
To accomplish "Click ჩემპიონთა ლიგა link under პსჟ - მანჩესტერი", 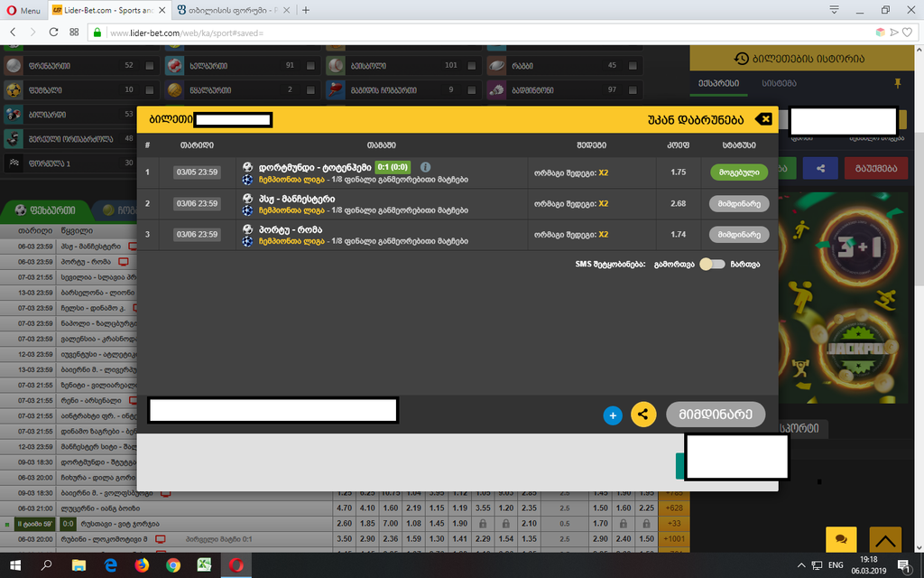I will [291, 210].
